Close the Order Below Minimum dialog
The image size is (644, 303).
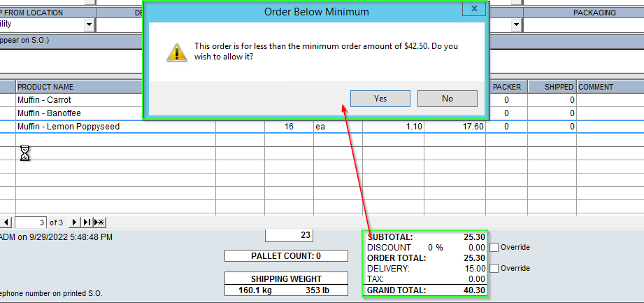(x=474, y=10)
